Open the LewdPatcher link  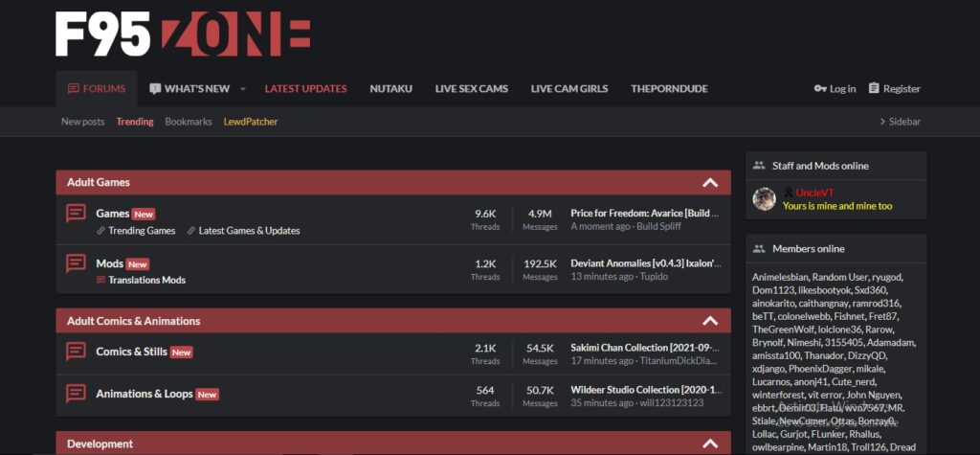tap(251, 122)
